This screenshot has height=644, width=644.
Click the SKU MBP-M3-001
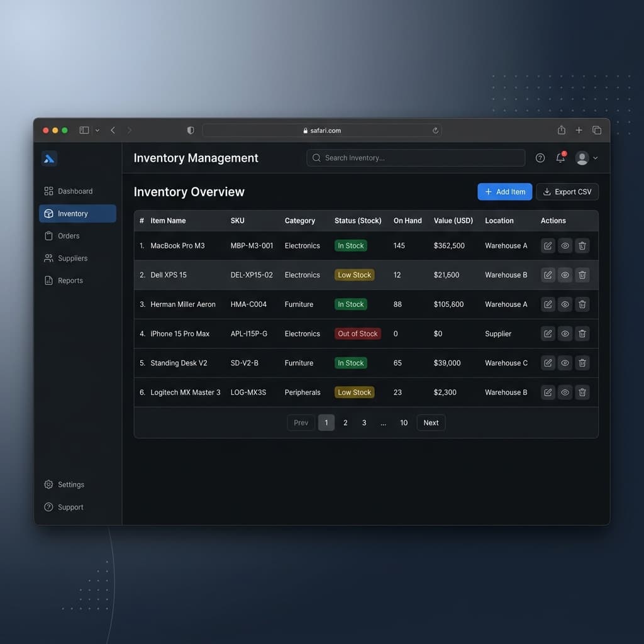[252, 246]
